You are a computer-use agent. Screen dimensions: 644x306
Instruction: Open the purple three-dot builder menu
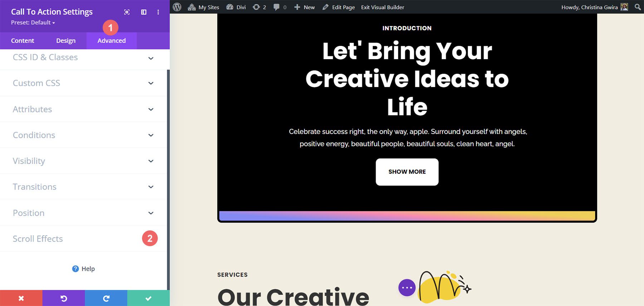point(407,287)
